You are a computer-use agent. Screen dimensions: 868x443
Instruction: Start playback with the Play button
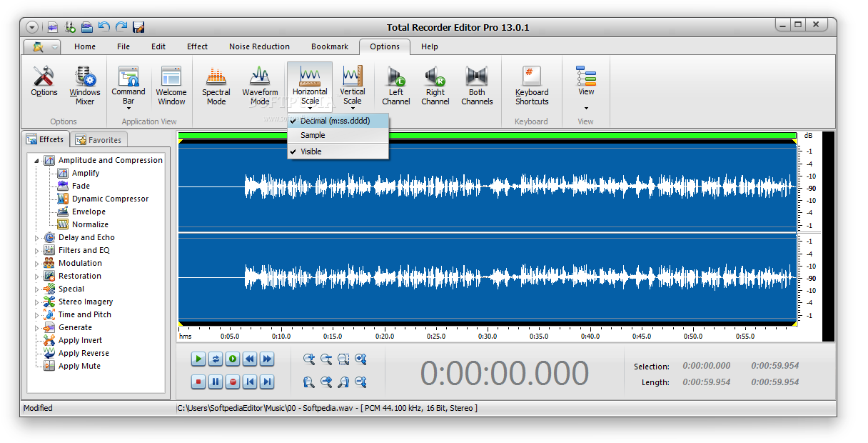[x=198, y=359]
